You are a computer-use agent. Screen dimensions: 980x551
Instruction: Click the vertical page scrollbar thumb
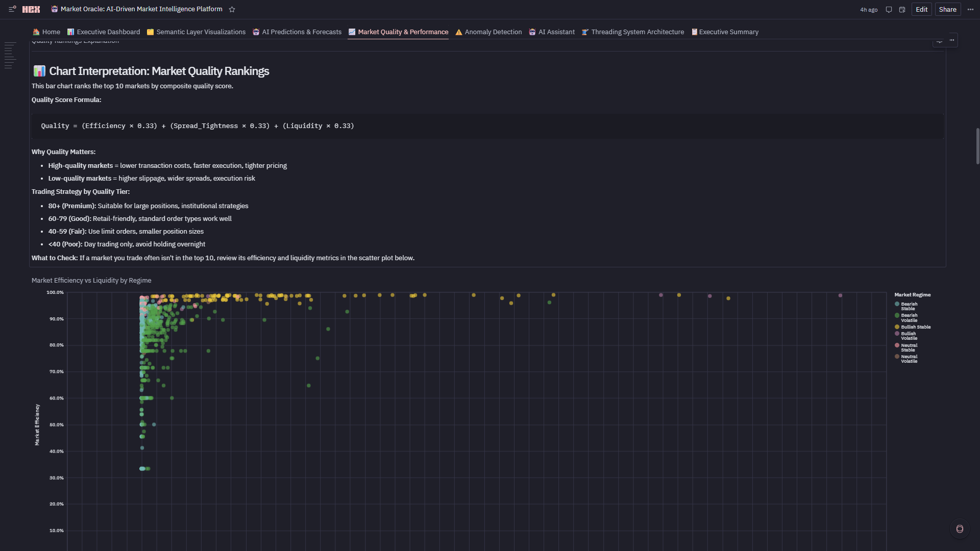coord(977,146)
